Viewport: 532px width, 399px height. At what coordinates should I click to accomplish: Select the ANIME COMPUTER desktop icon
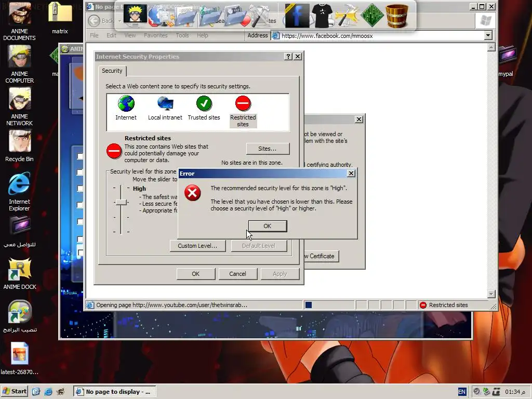(19, 64)
